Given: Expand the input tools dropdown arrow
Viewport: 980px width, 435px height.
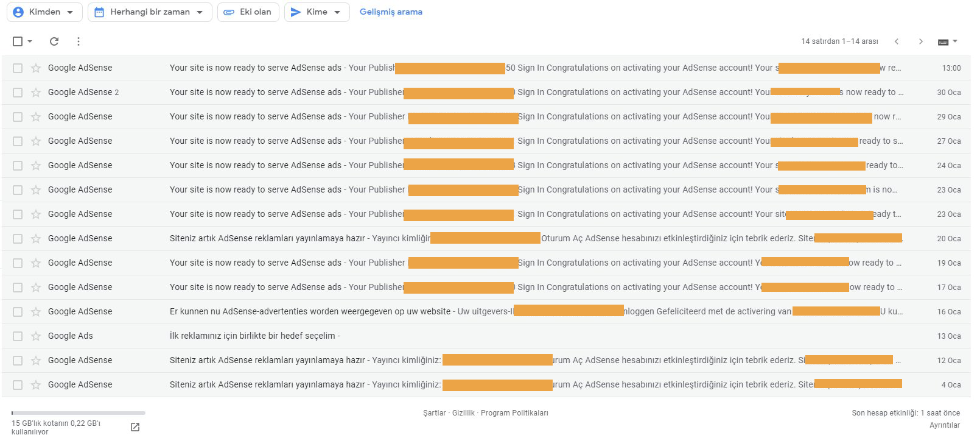Looking at the screenshot, I should pyautogui.click(x=955, y=41).
